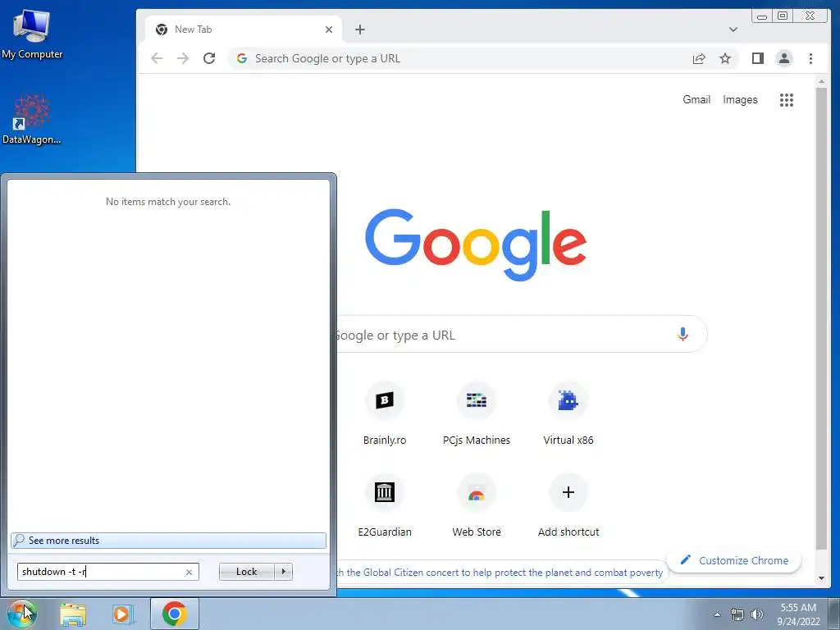This screenshot has height=630, width=840.
Task: Open the Images link
Action: (x=740, y=99)
